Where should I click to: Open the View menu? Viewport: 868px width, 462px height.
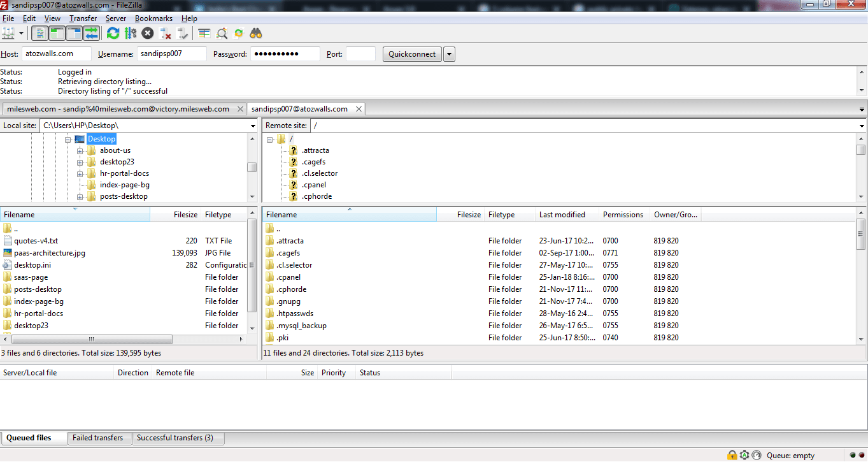[53, 18]
